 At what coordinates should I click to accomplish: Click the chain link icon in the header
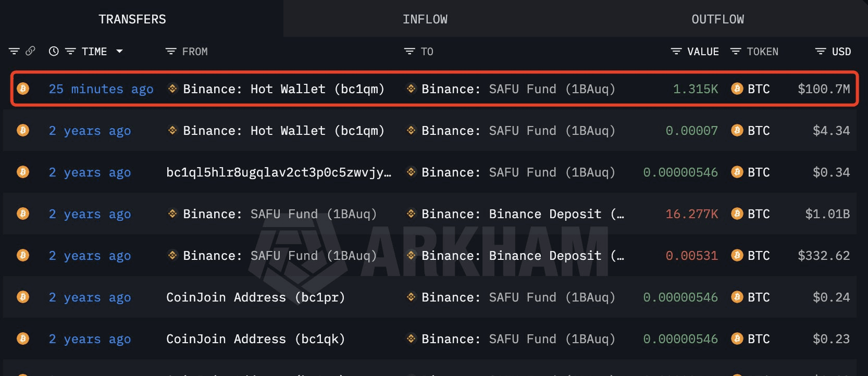[30, 51]
